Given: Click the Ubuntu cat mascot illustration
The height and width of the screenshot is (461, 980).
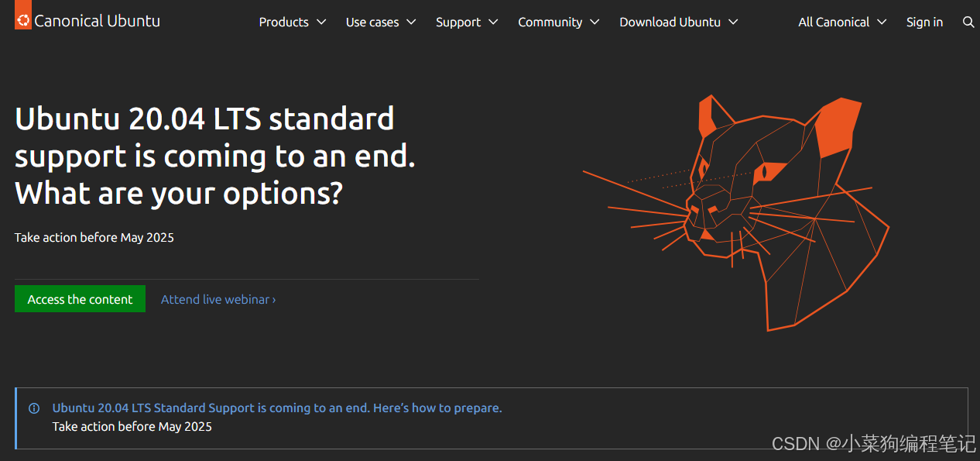Looking at the screenshot, I should (736, 212).
